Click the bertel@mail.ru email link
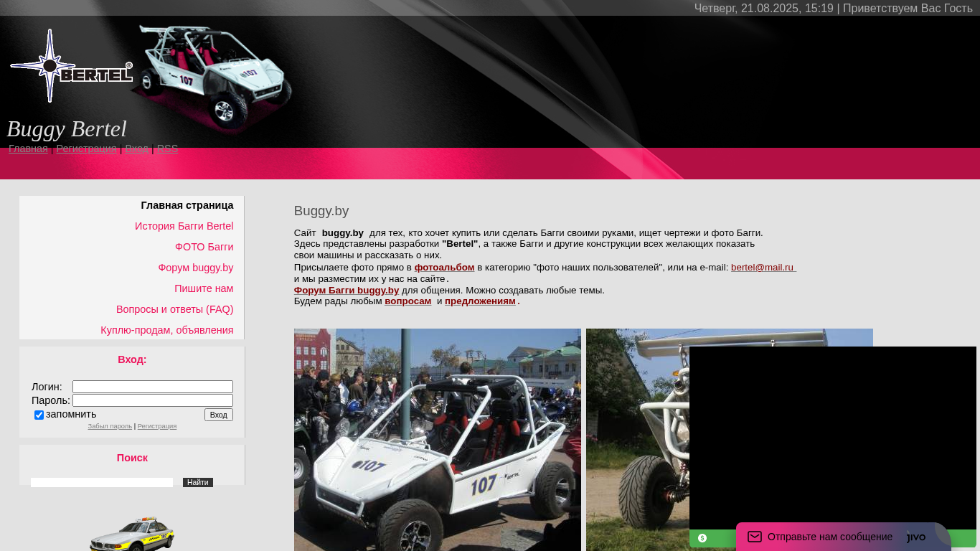Screen dimensions: 980x551 [763, 268]
